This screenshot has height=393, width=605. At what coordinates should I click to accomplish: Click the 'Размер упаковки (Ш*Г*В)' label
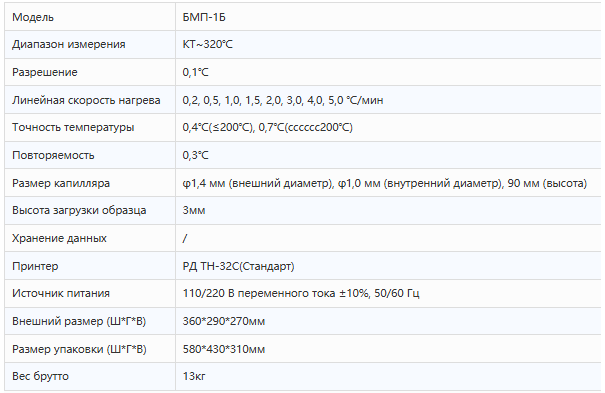(x=79, y=349)
